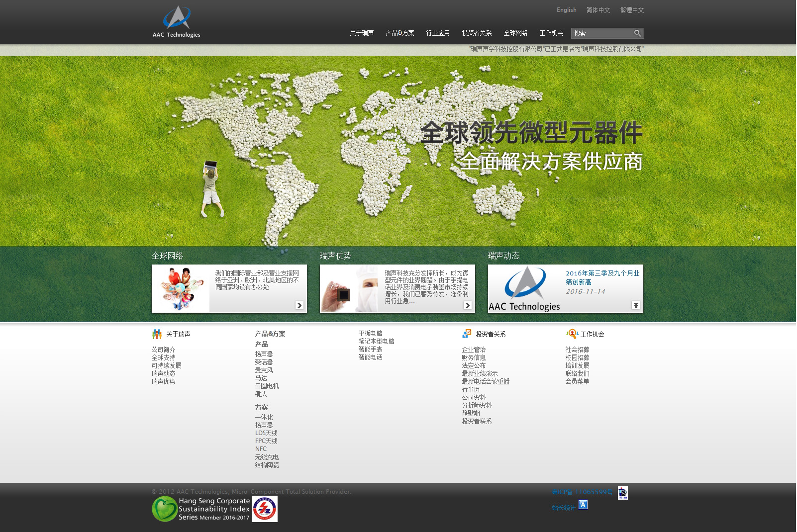Click the Hang Seng Sustainability Index badge

click(201, 509)
